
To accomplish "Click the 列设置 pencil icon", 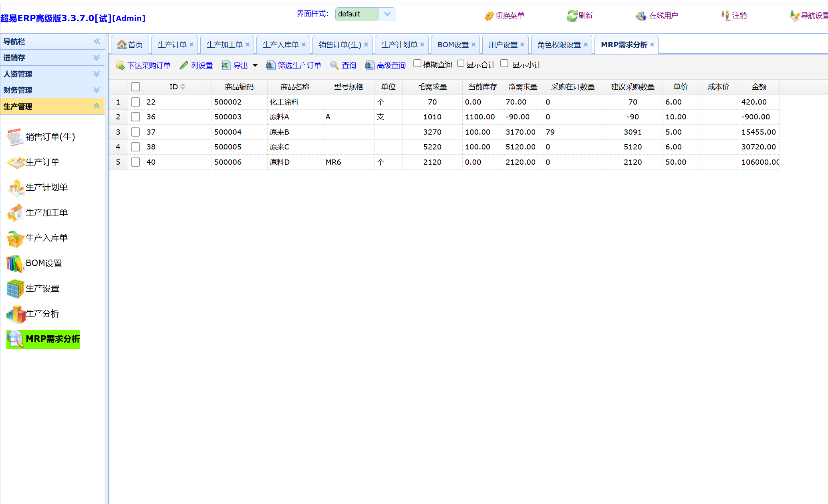I will pos(184,65).
